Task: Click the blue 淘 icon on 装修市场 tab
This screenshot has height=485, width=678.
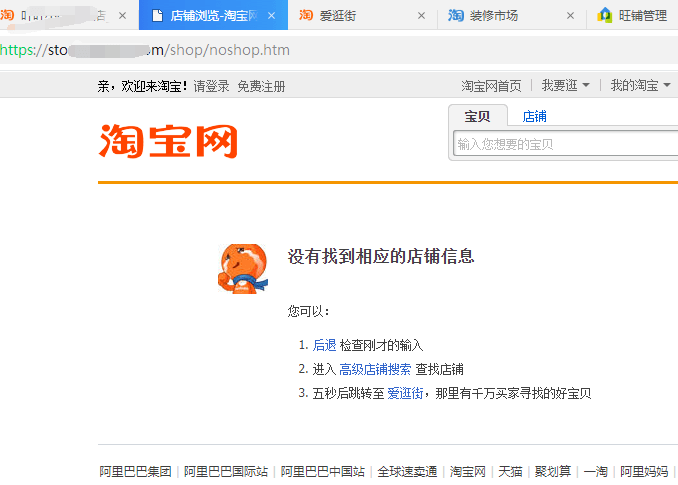Action: pos(455,15)
